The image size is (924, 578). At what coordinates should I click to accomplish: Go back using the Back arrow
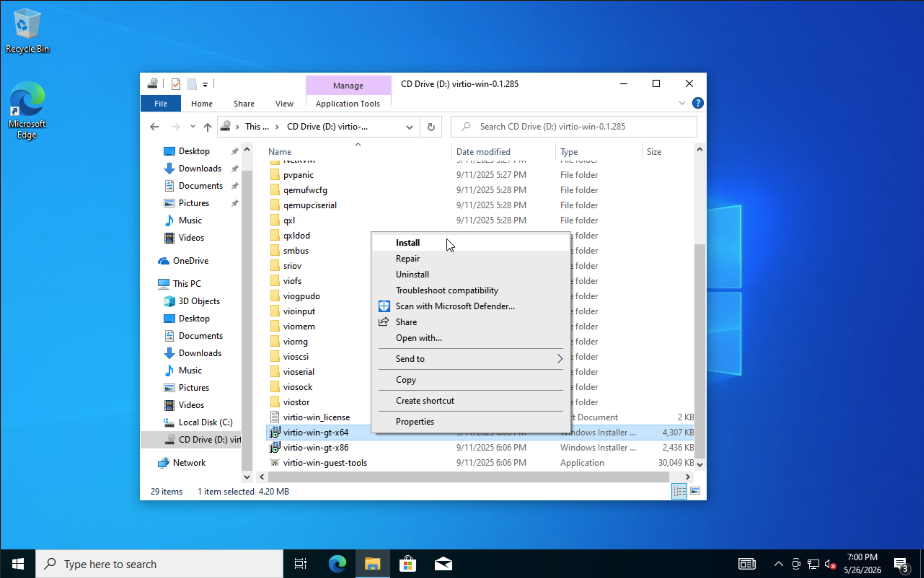point(154,127)
